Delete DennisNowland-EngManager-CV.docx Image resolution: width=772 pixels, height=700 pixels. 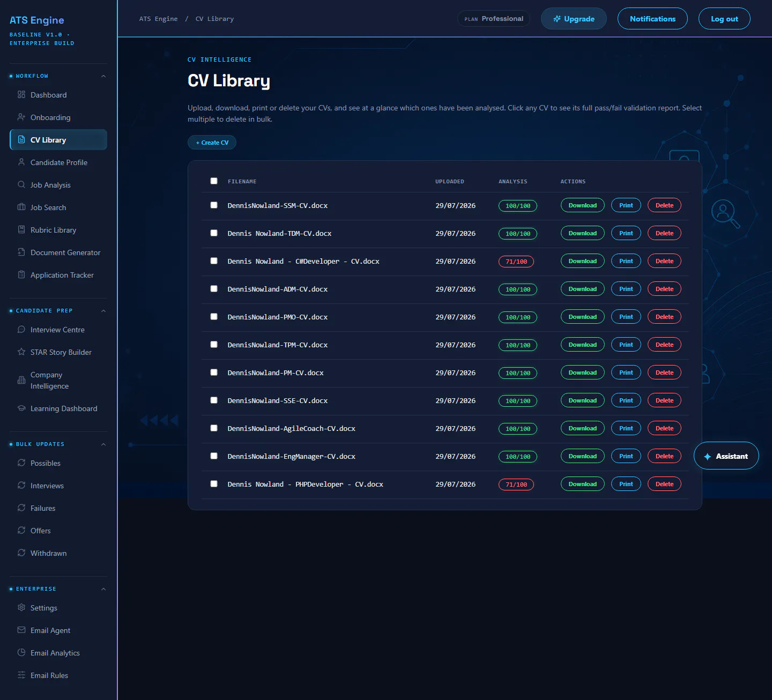click(x=664, y=456)
